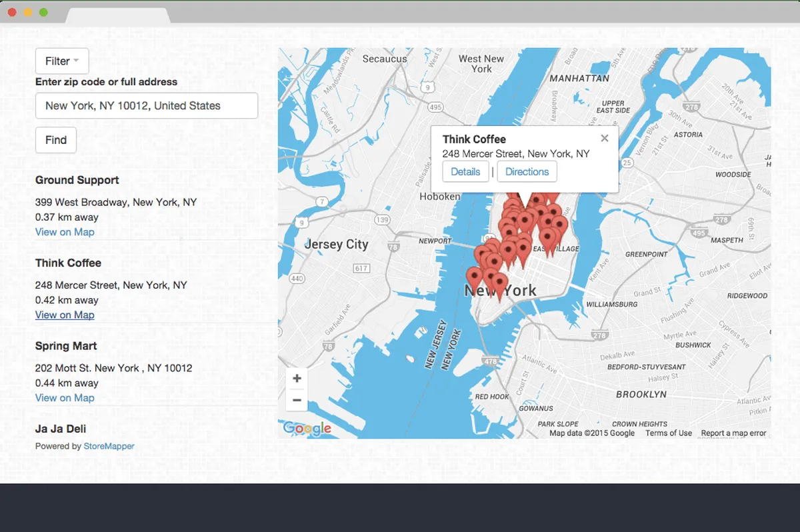Screen dimensions: 800x532
Task: Click the Park Slope map label
Action: (558, 424)
